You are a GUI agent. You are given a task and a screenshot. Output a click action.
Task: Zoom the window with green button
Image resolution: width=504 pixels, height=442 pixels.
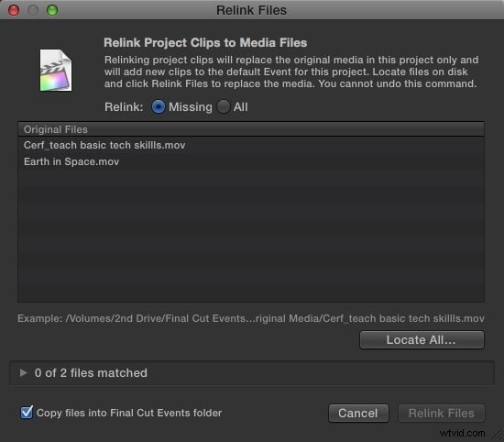[x=52, y=10]
